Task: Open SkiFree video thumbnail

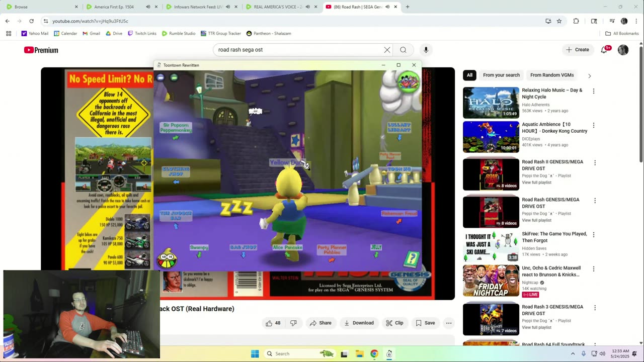Action: [491, 246]
